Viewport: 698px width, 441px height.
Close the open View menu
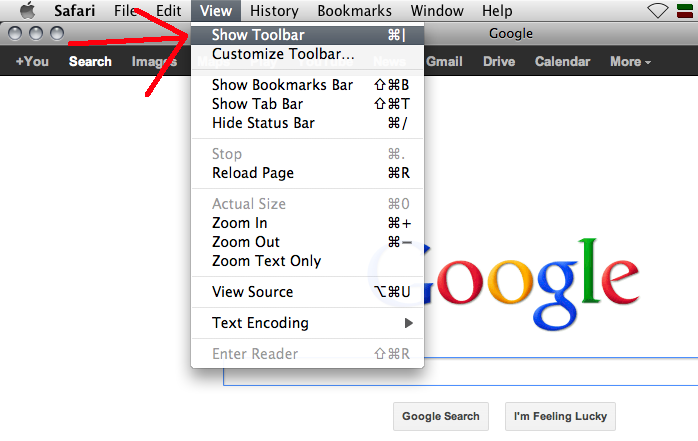[216, 11]
